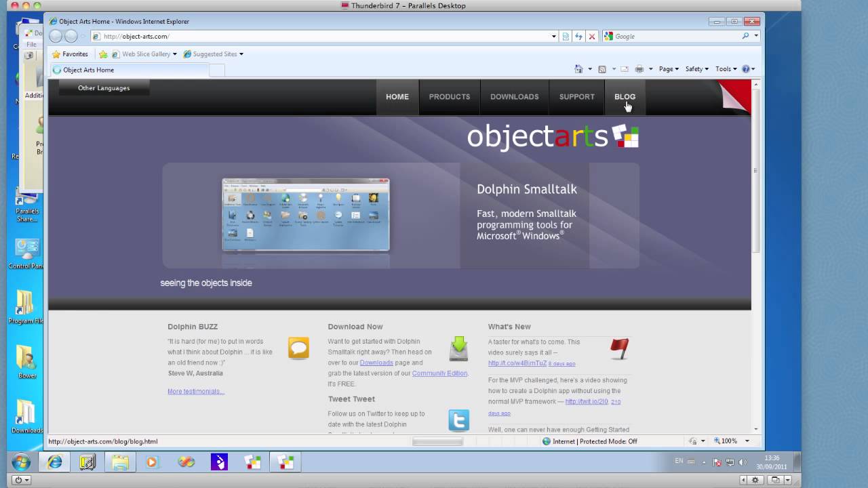Click the Dolphin Smalltalk screenshot thumbnail
This screenshot has width=868, height=488.
(x=306, y=215)
